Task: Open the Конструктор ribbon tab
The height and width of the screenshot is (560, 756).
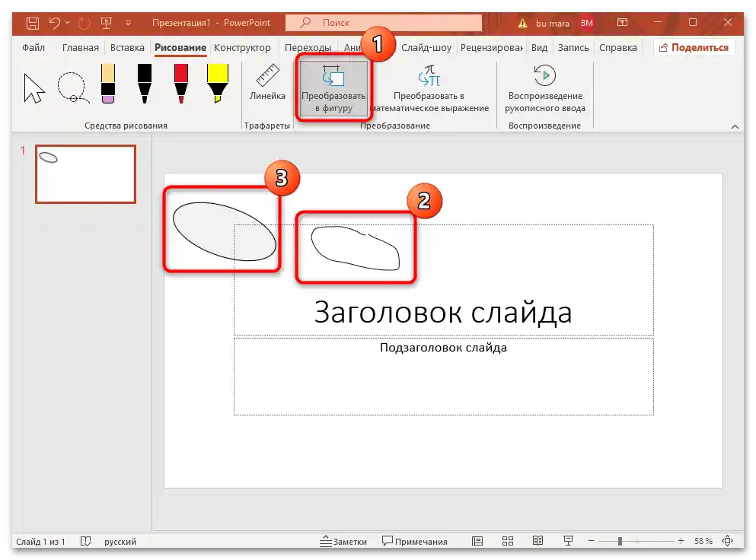Action: click(243, 47)
